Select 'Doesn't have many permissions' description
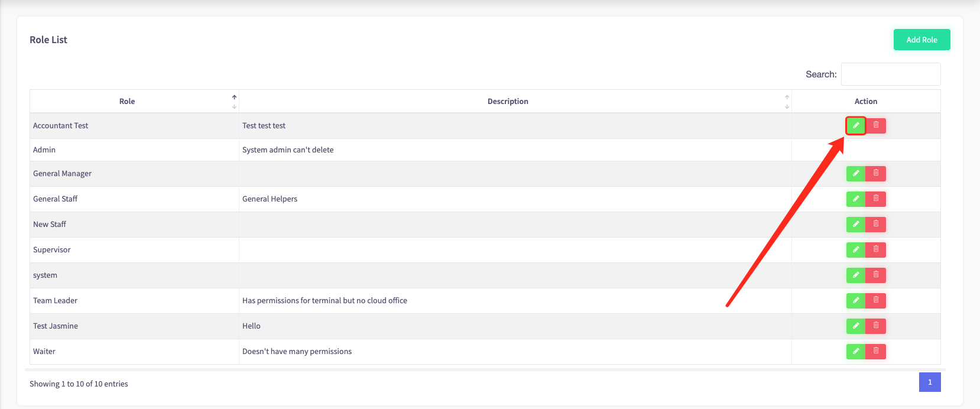This screenshot has height=409, width=980. click(x=297, y=351)
